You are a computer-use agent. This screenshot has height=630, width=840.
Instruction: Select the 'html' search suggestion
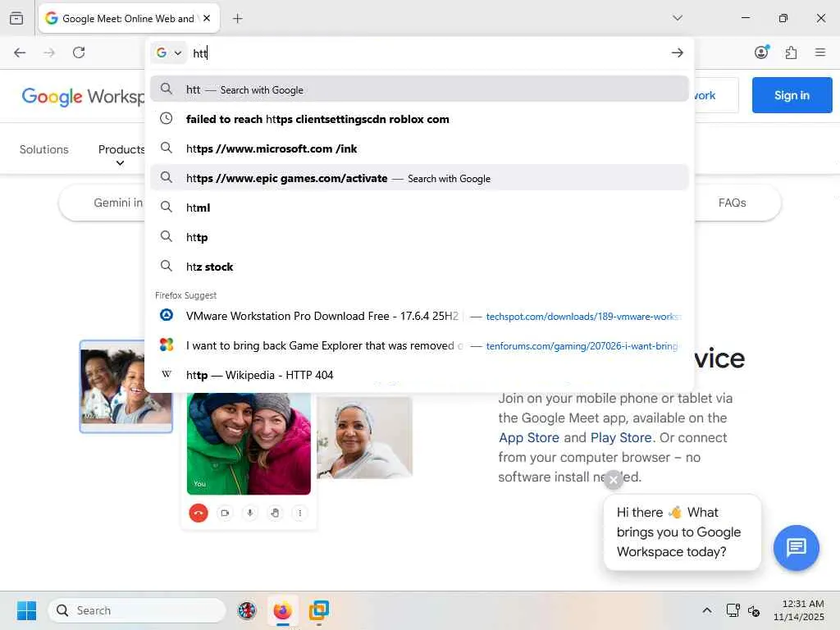pyautogui.click(x=419, y=208)
